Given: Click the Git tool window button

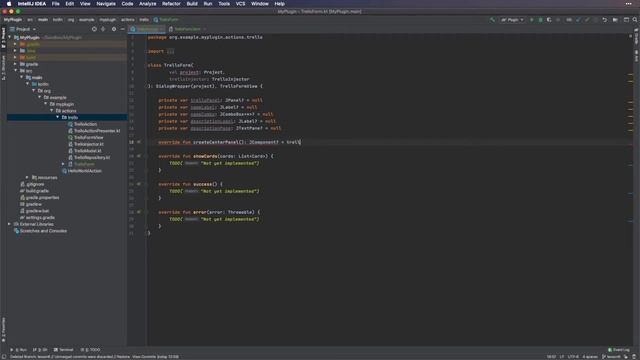Looking at the screenshot, I should 40,350.
